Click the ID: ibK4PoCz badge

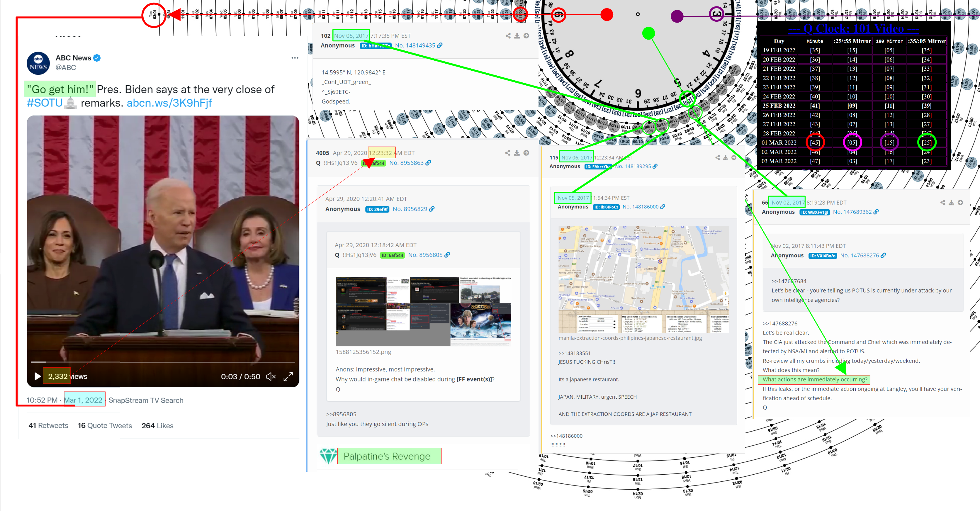[x=606, y=207]
